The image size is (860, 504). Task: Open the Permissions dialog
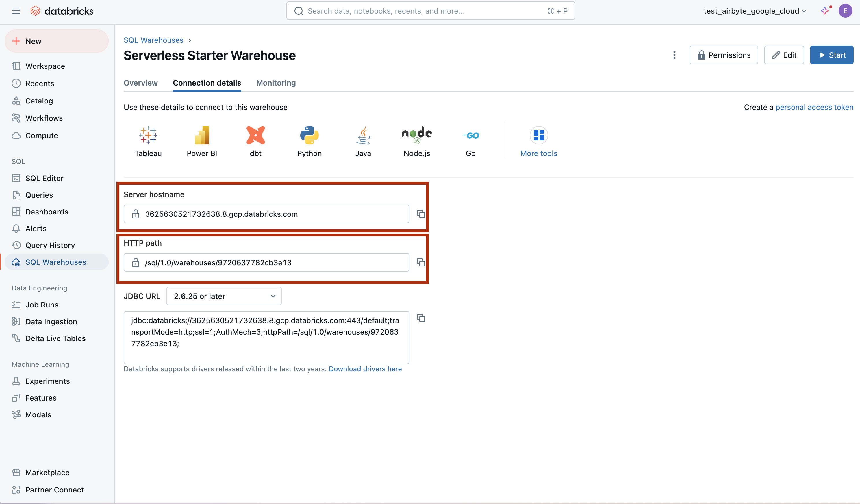pos(724,55)
